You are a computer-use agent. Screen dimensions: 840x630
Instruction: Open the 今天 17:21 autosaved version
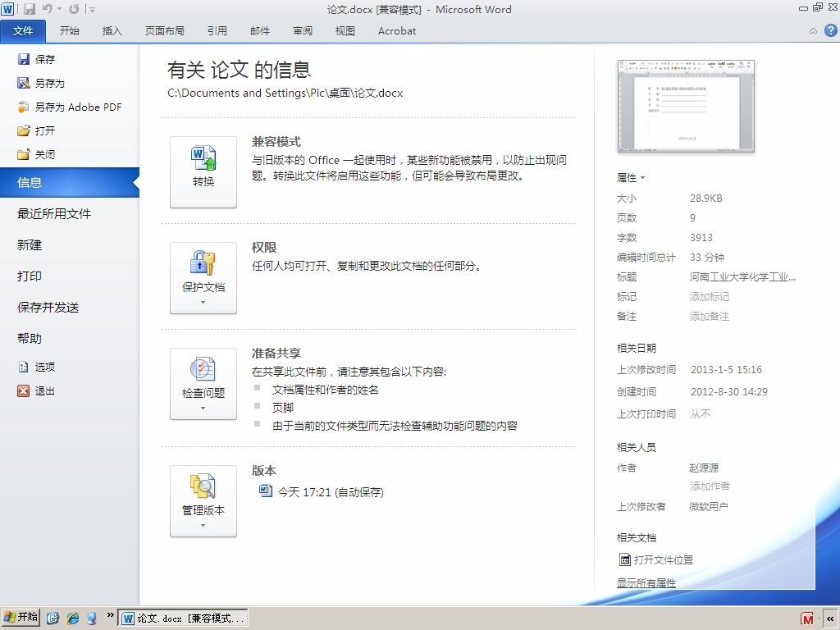click(x=322, y=492)
